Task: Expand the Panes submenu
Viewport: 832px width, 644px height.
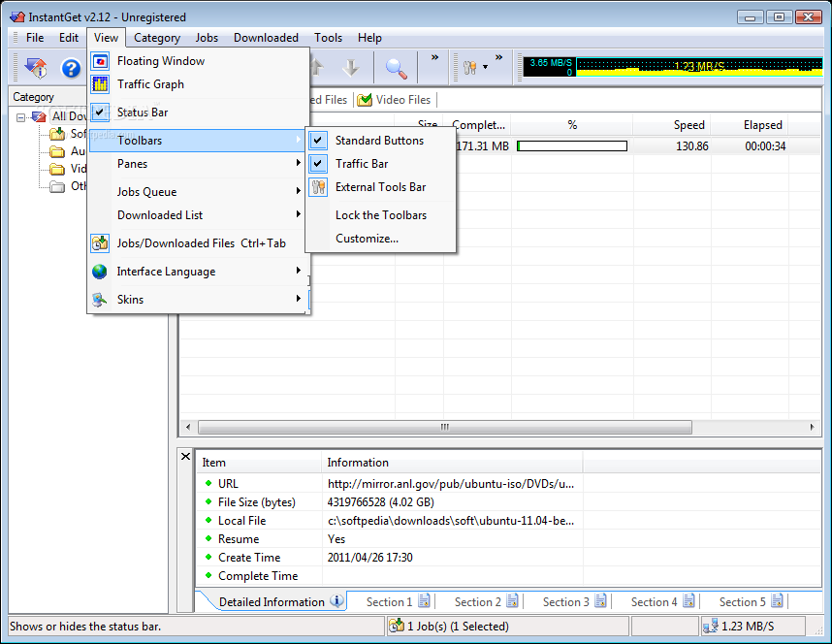Action: [299, 163]
